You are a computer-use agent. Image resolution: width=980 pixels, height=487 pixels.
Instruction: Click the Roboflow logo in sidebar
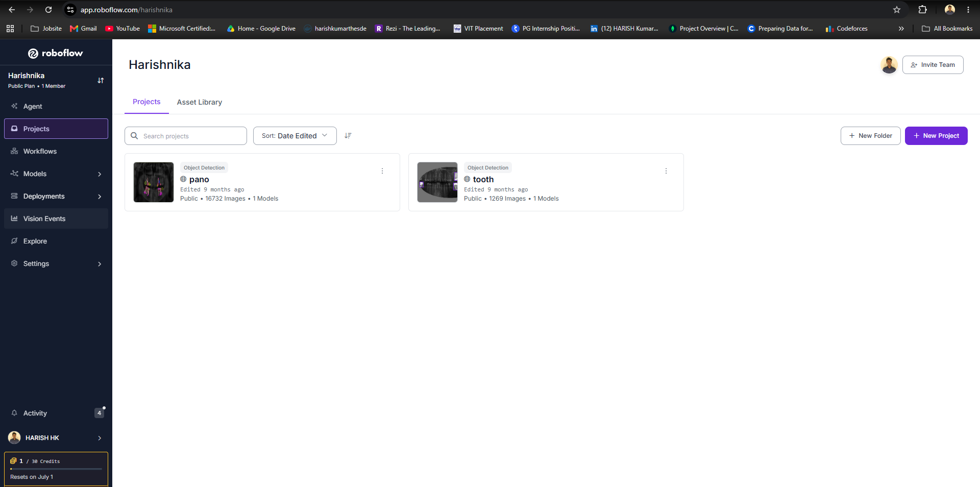coord(55,53)
